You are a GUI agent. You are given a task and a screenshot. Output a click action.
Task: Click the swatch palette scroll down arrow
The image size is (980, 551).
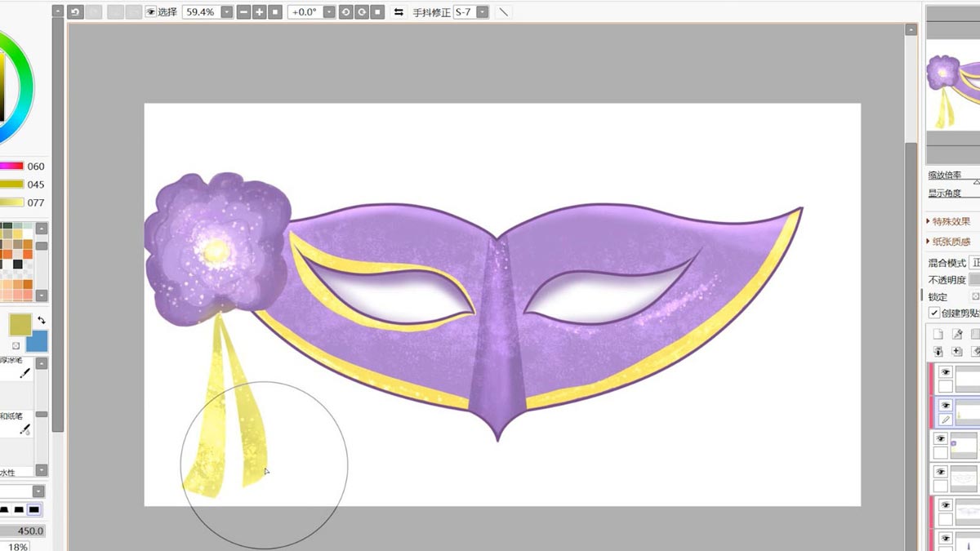coord(42,296)
